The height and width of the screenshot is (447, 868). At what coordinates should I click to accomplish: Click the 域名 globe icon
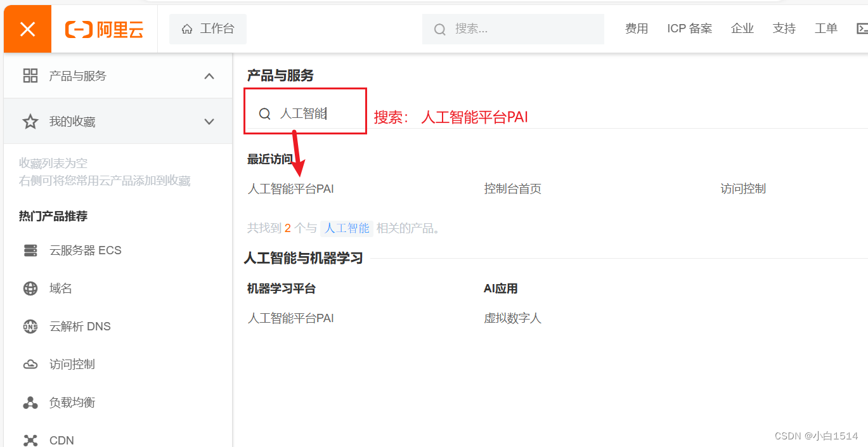click(x=30, y=288)
